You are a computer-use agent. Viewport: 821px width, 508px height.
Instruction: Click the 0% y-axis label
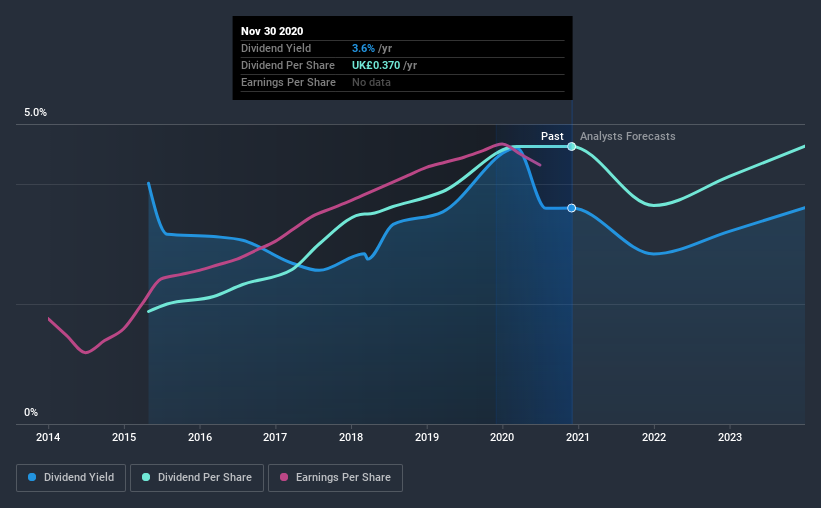pos(31,413)
